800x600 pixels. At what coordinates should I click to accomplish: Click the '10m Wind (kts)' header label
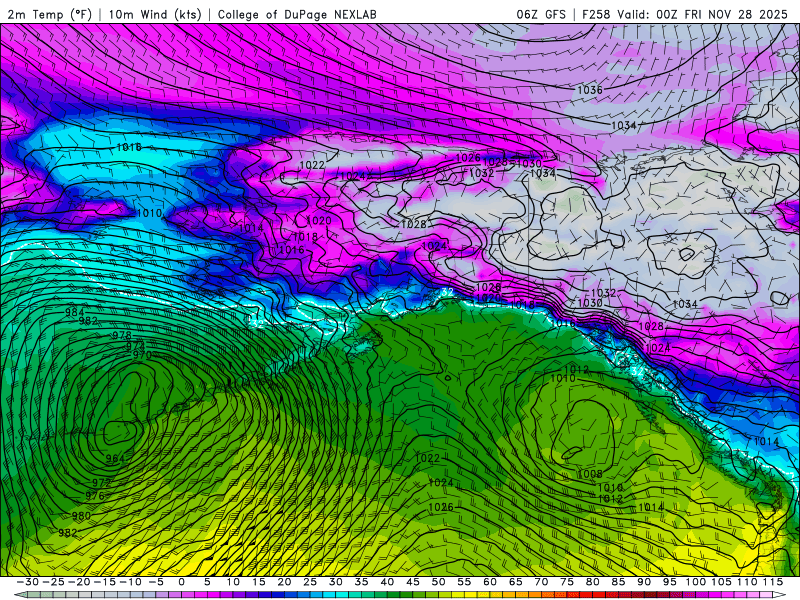click(155, 14)
